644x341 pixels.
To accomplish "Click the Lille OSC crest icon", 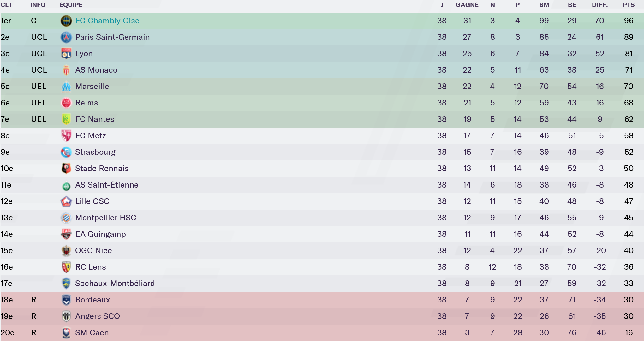I will [x=66, y=201].
